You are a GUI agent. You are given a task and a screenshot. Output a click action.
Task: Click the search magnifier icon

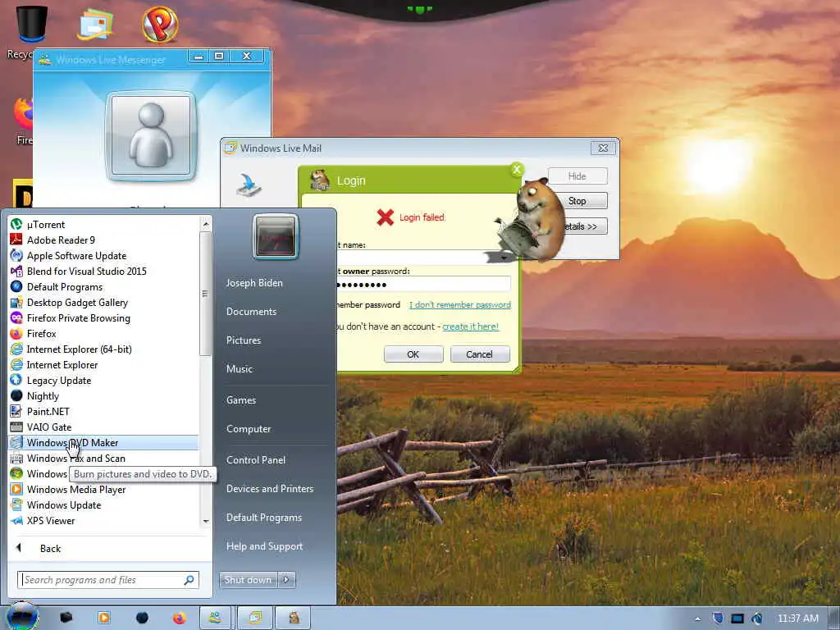pyautogui.click(x=189, y=580)
